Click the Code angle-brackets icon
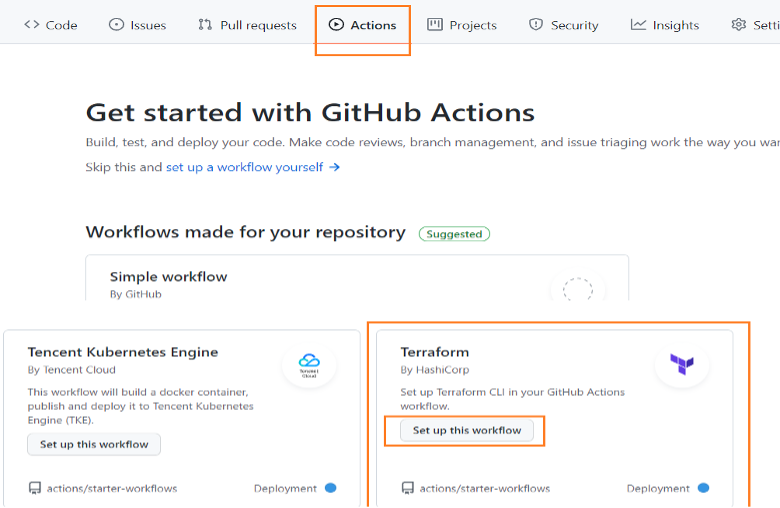This screenshot has height=508, width=780. point(32,24)
